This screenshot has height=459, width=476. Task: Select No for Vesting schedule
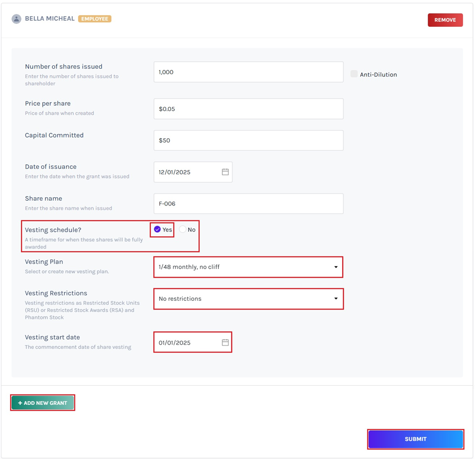pyautogui.click(x=183, y=229)
